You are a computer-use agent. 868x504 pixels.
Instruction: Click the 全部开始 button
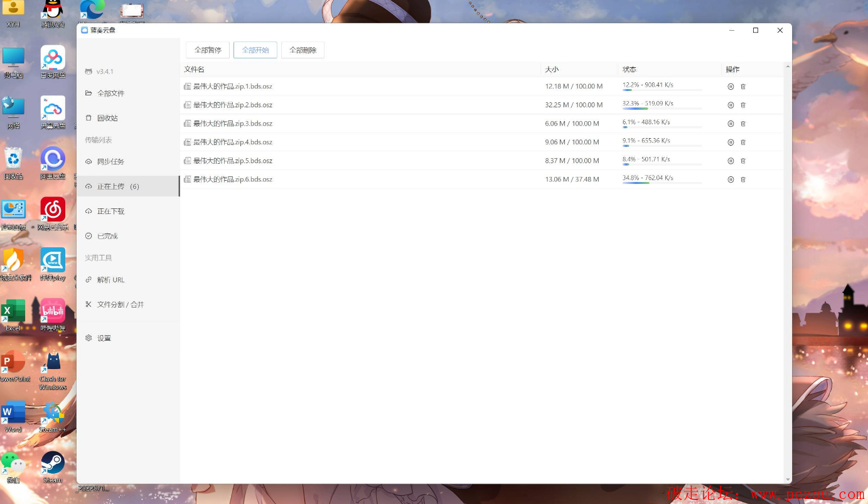tap(255, 50)
